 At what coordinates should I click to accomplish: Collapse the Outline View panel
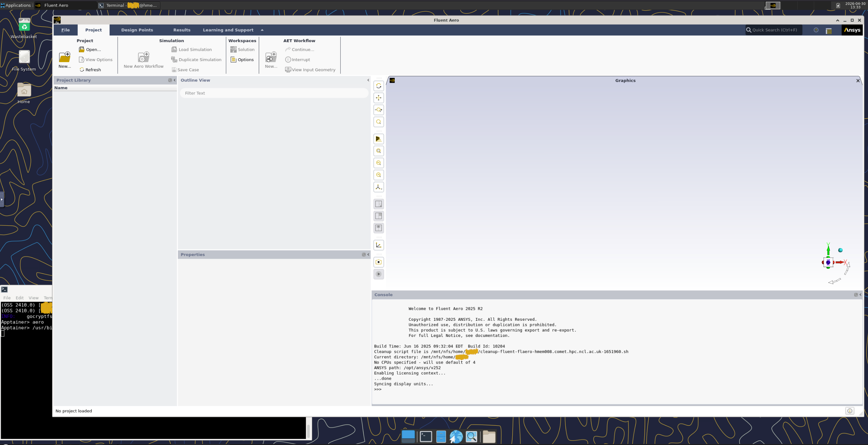368,80
